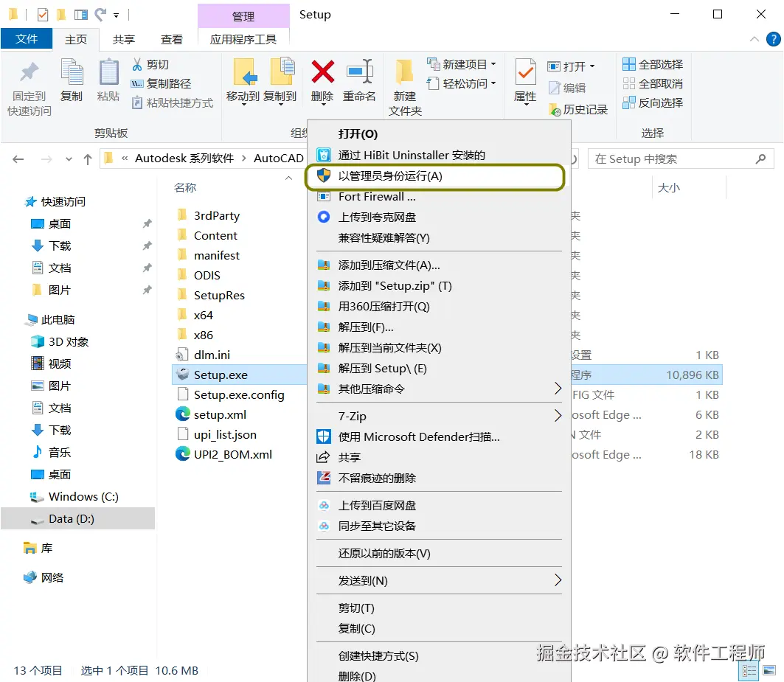Click the Pin to Quick Access icon
This screenshot has width=784, height=682.
pos(29,73)
